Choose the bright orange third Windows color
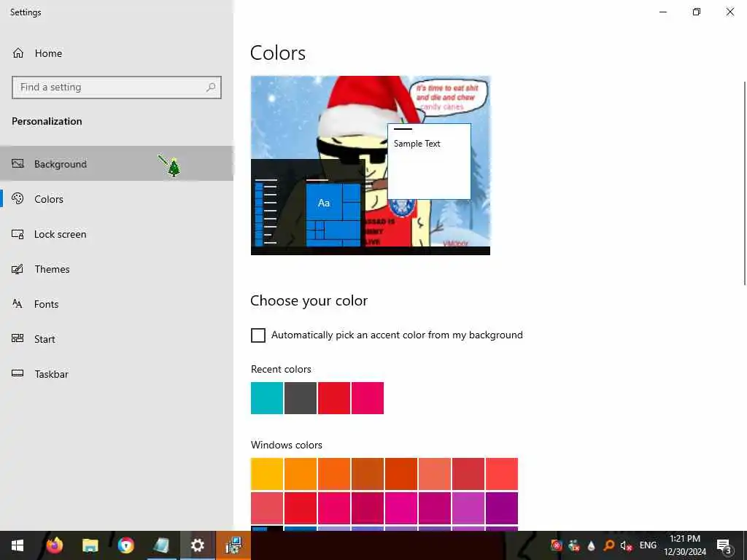The image size is (747, 560). tap(334, 474)
